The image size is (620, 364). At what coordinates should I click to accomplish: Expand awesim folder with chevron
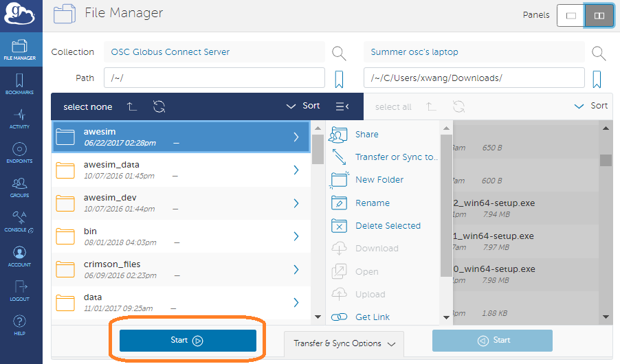click(x=296, y=137)
